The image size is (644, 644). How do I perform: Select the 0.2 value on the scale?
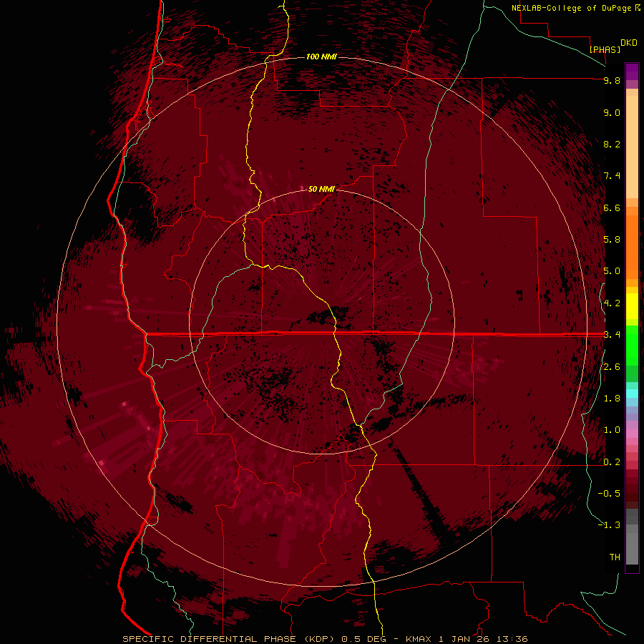tap(612, 462)
